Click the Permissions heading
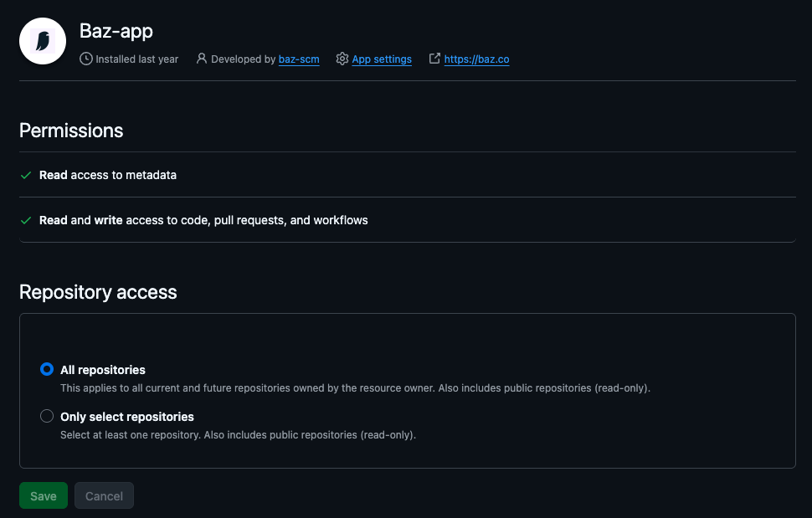 71,131
